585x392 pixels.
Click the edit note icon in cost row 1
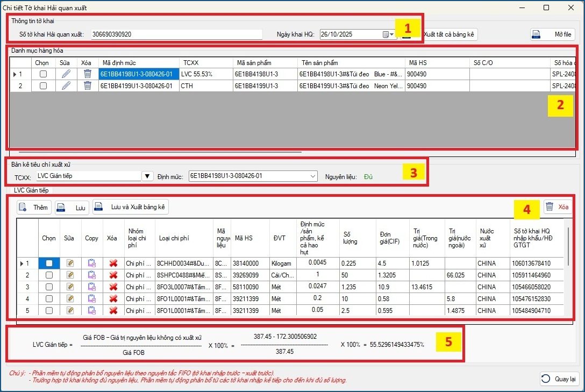coord(70,263)
